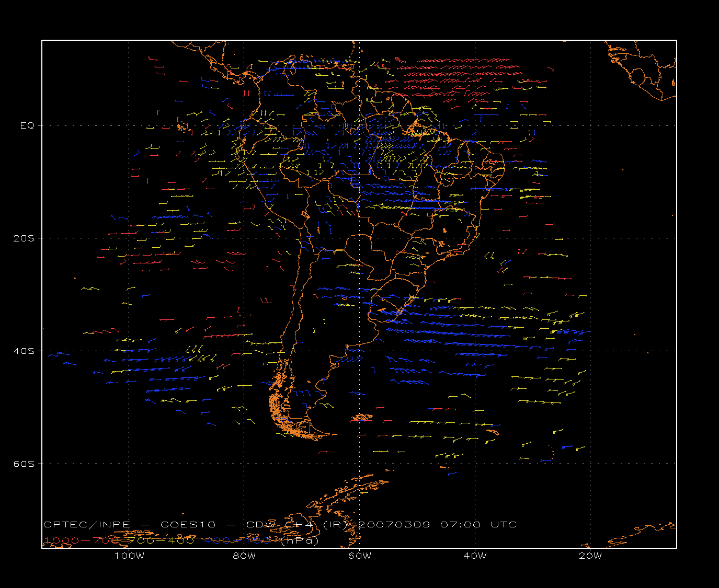The width and height of the screenshot is (719, 588).
Task: Click the EQ latitude label
Action: pos(27,125)
